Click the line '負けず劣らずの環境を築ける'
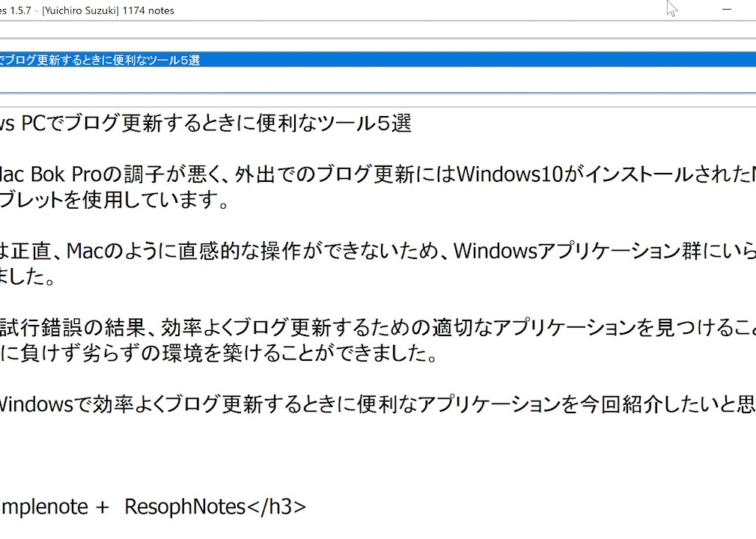This screenshot has height=539, width=756. (218, 353)
